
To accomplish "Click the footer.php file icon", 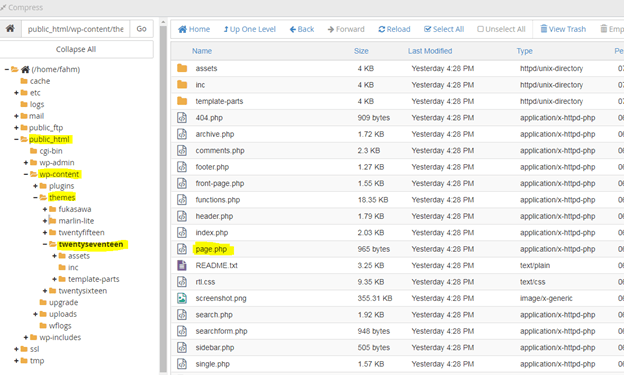I will coord(182,167).
